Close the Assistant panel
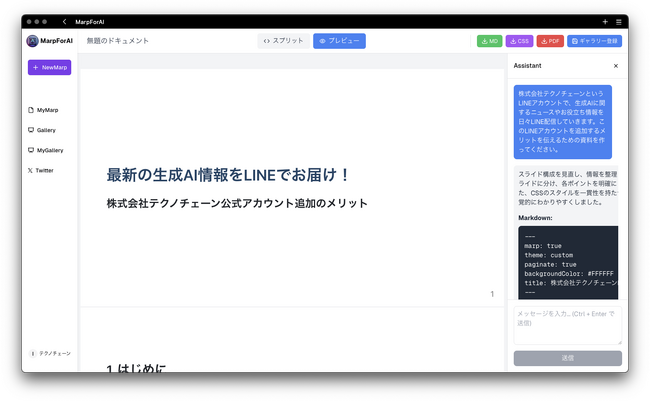Screen dimensions: 650x401 pos(616,66)
